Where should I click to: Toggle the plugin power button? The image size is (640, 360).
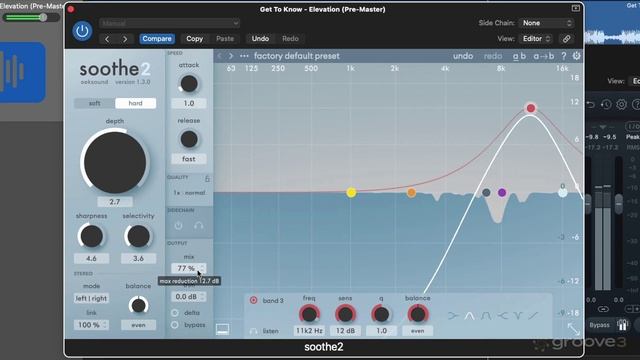82,31
